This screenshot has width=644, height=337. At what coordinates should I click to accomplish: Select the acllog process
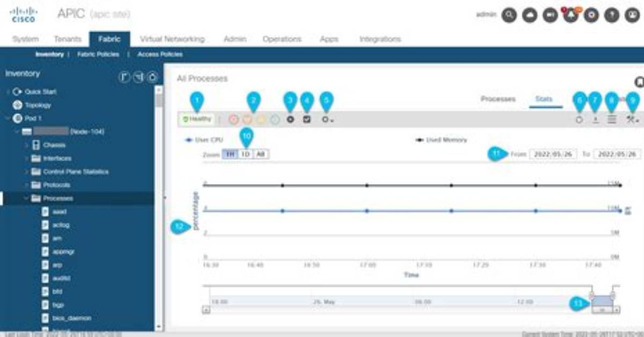click(62, 225)
